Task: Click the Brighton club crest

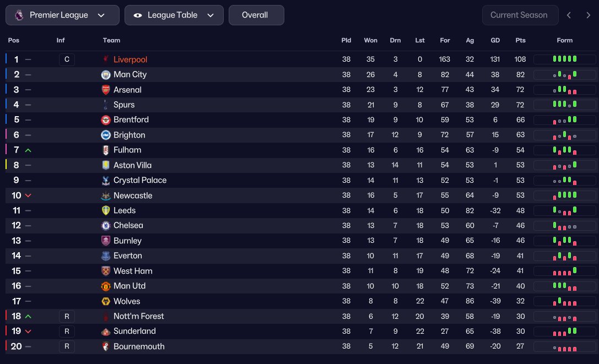Action: click(x=106, y=135)
